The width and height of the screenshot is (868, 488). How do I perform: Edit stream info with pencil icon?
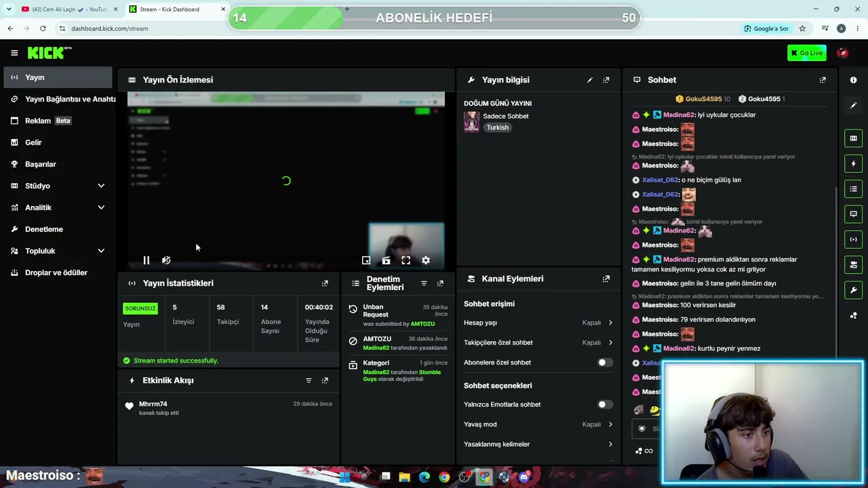click(590, 80)
